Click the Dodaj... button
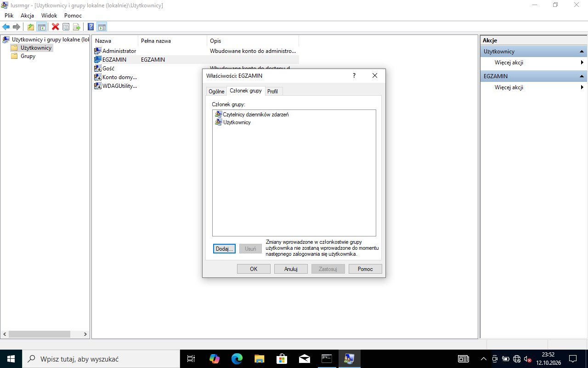Viewport: 588px width, 368px height. pyautogui.click(x=225, y=249)
